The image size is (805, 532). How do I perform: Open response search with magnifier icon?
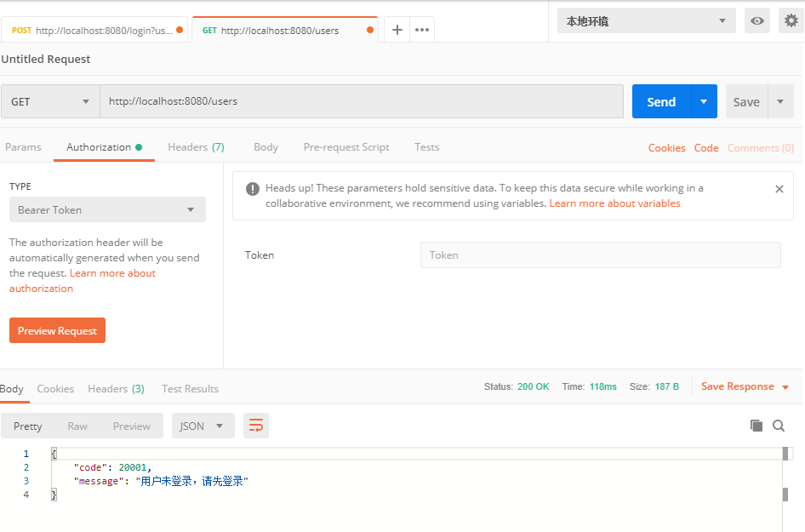(779, 425)
